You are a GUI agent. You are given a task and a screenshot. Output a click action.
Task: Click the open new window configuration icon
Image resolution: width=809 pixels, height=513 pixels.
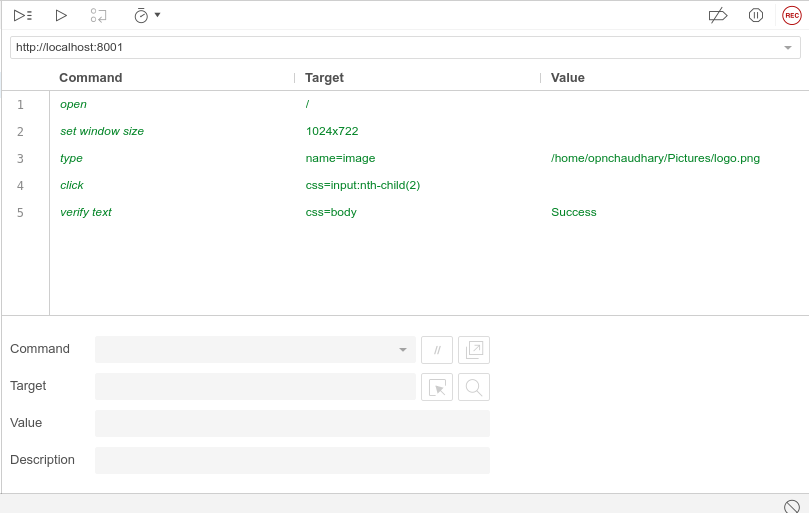coord(474,350)
